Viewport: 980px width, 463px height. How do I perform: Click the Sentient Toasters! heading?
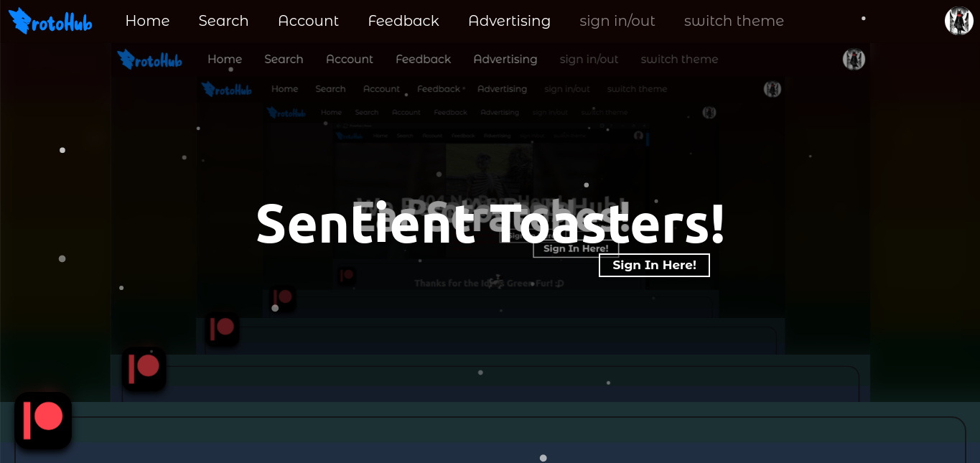tap(490, 223)
